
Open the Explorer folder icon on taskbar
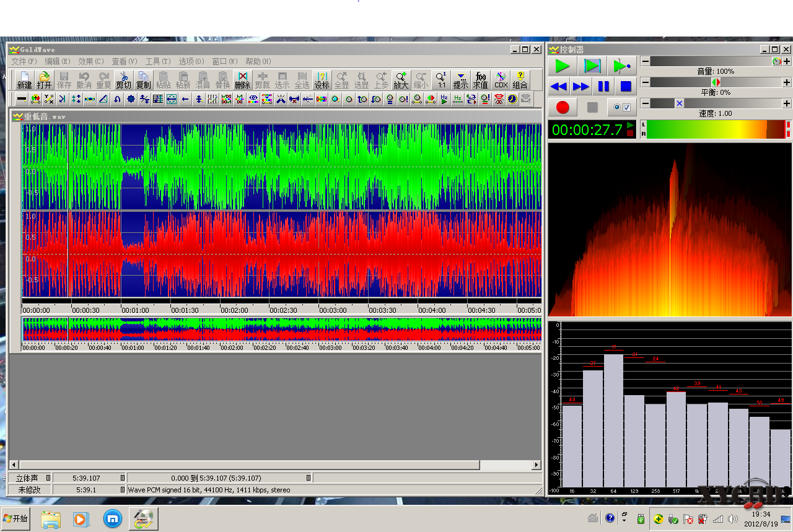(x=51, y=519)
